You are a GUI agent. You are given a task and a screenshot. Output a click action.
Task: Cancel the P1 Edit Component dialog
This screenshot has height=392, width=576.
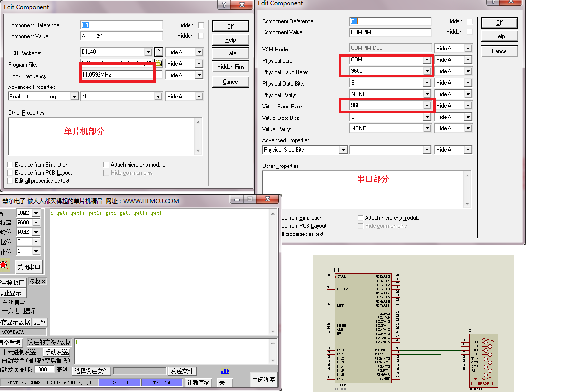(499, 51)
